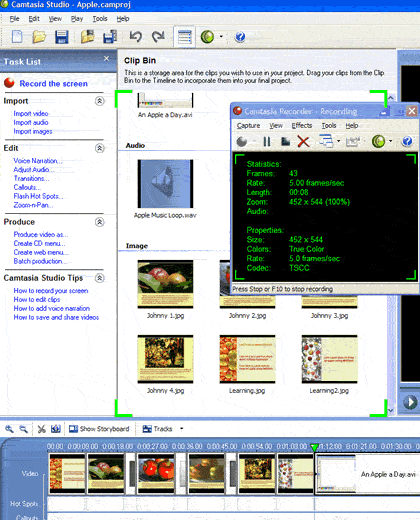Viewport: 420px width, 520px height.
Task: Click the Recorder Help question mark icon
Action: tap(407, 141)
